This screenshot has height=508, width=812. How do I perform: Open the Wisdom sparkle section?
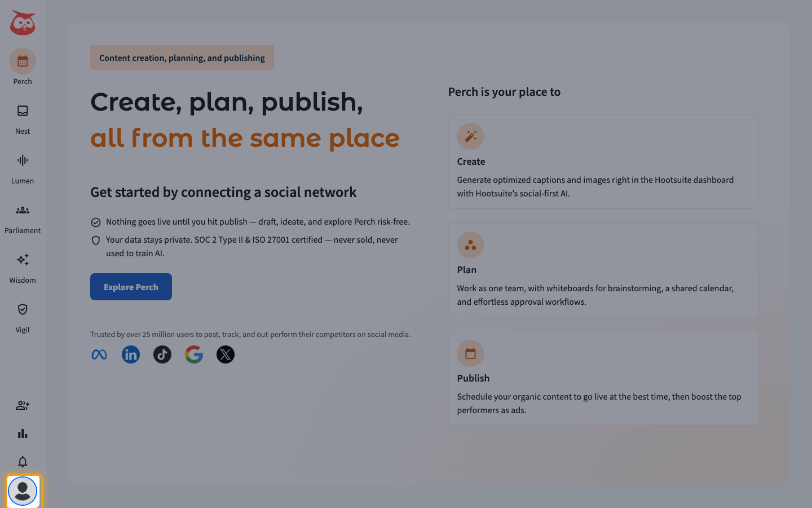(23, 266)
